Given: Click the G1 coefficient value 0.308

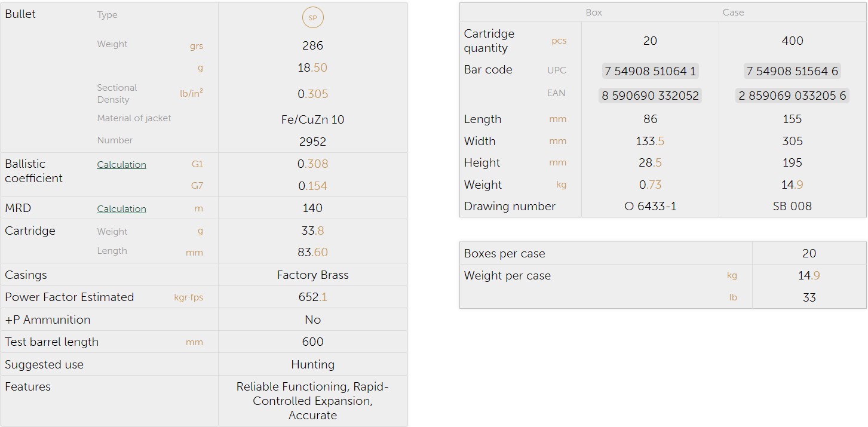Looking at the screenshot, I should pos(312,164).
